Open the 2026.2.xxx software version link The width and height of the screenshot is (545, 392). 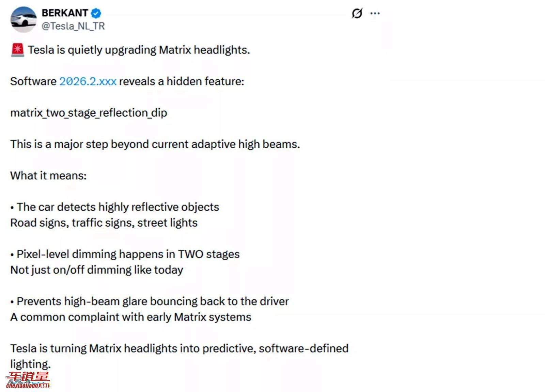(x=88, y=81)
